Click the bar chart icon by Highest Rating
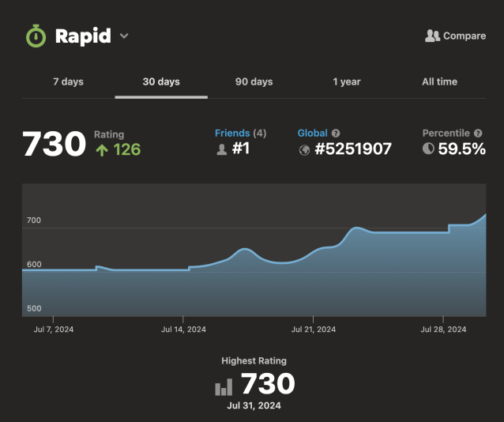The height and width of the screenshot is (422, 504). (224, 386)
